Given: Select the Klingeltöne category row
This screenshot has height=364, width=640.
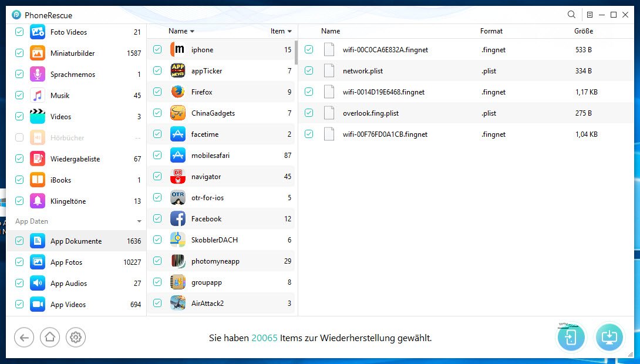Looking at the screenshot, I should point(76,201).
